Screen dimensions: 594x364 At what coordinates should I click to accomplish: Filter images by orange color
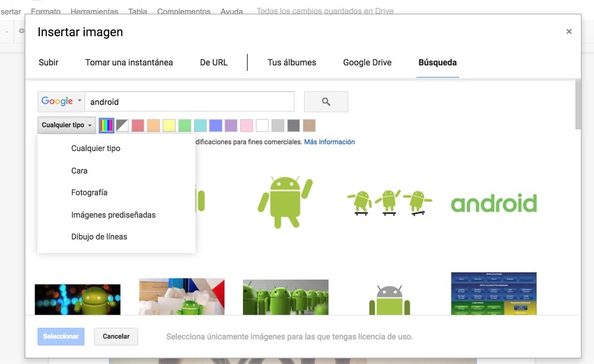click(153, 125)
